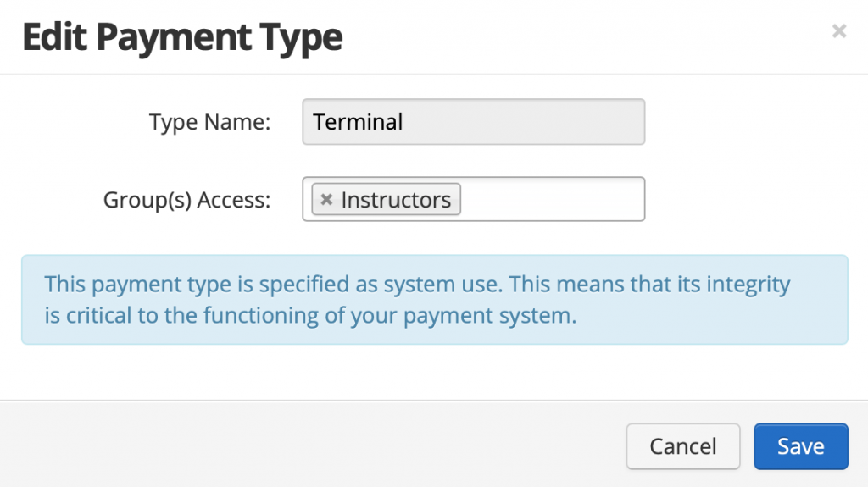Screen dimensions: 868x487
Task: Click the x icon on the Instructors chip
Action: tap(326, 200)
